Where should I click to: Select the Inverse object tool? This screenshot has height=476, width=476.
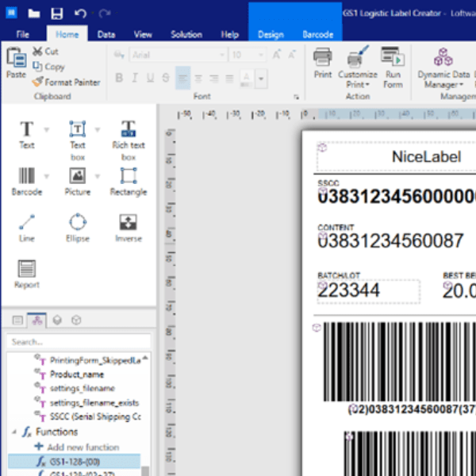point(129,228)
